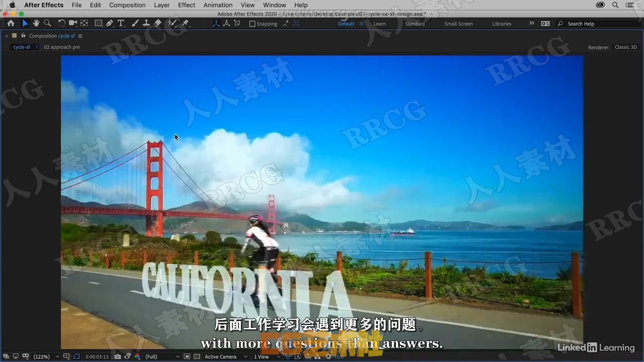The width and height of the screenshot is (644, 362).
Task: Open the 122% magnification ratio dropdown
Action: click(46, 356)
